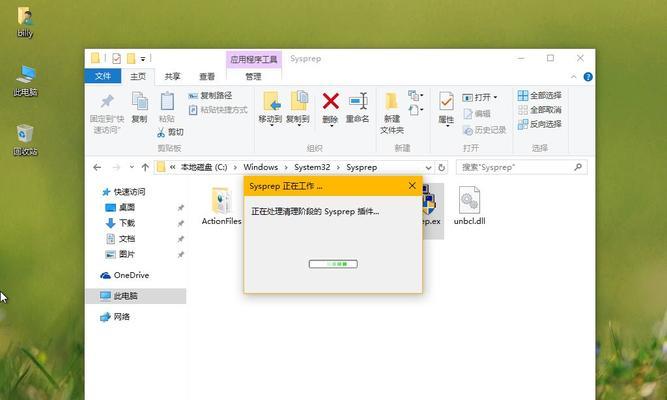Screen dimensions: 667x400
Task: Open the Recycle Bin desktop icon
Action: coord(25,140)
